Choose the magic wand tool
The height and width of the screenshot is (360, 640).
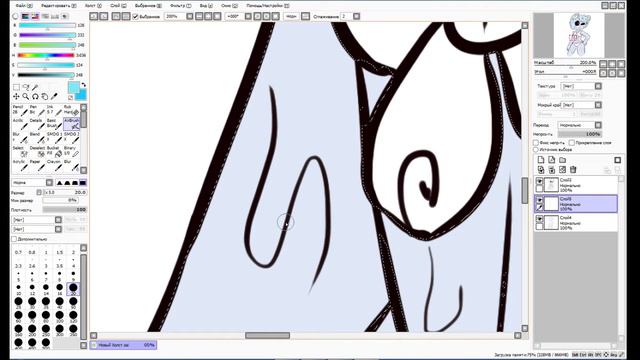point(35,87)
